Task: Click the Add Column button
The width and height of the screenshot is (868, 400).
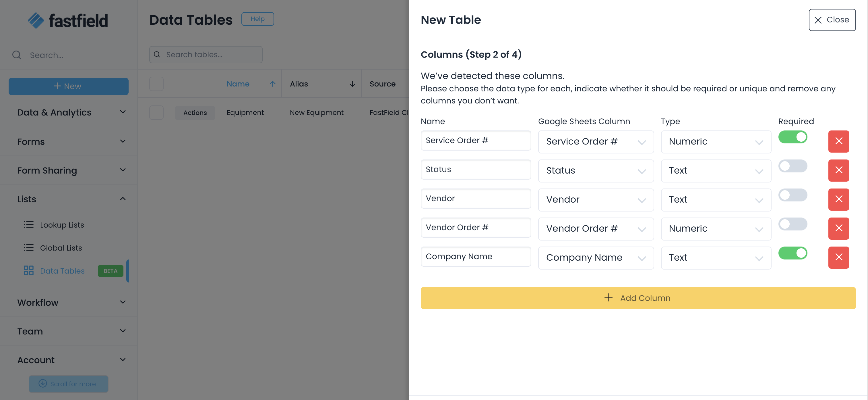Action: (x=638, y=298)
